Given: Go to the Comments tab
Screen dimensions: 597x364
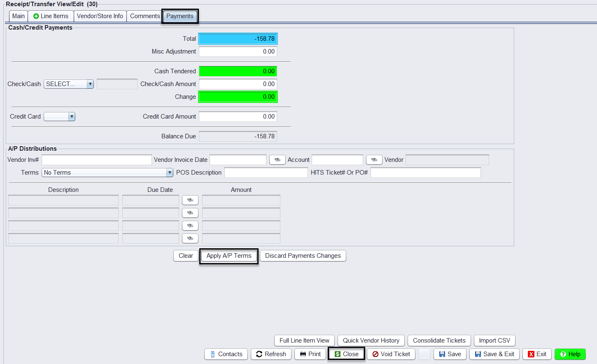Looking at the screenshot, I should (145, 16).
